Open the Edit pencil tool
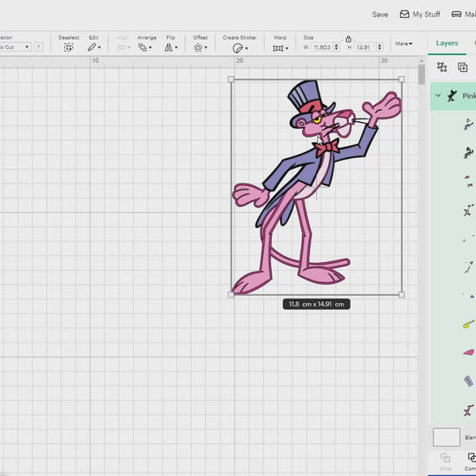The width and height of the screenshot is (476, 476). click(92, 48)
